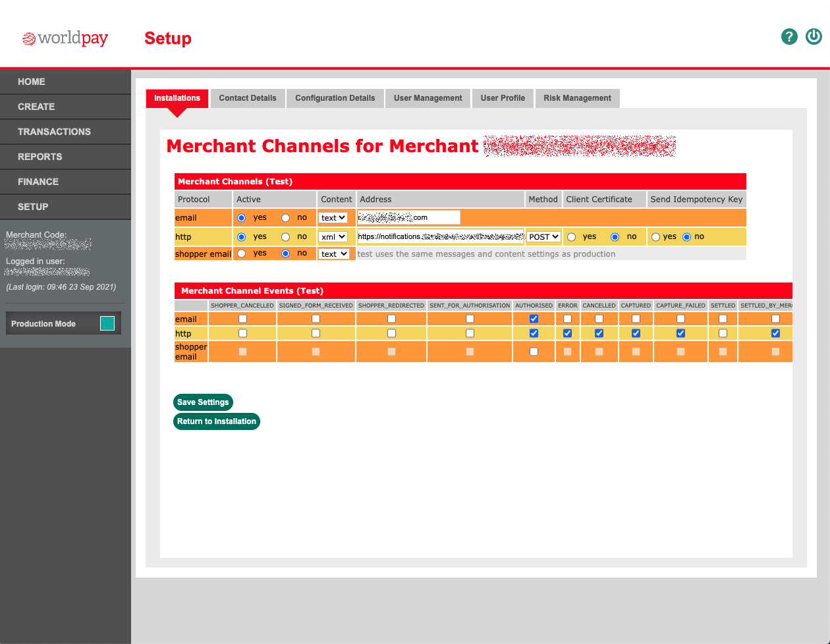
Task: Enable SETTLED event for http channel
Action: [x=723, y=333]
